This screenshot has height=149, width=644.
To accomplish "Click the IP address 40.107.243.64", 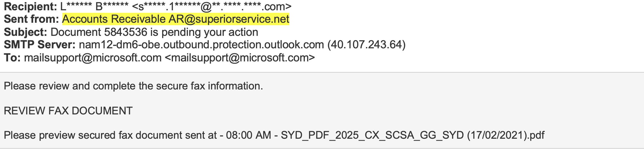I will 366,45.
